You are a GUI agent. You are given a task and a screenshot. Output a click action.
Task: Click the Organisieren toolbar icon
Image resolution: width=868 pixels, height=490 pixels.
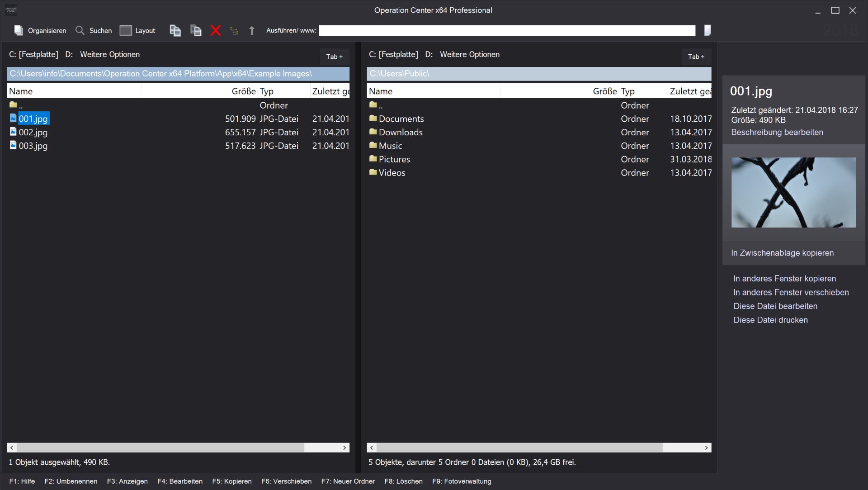pos(19,30)
